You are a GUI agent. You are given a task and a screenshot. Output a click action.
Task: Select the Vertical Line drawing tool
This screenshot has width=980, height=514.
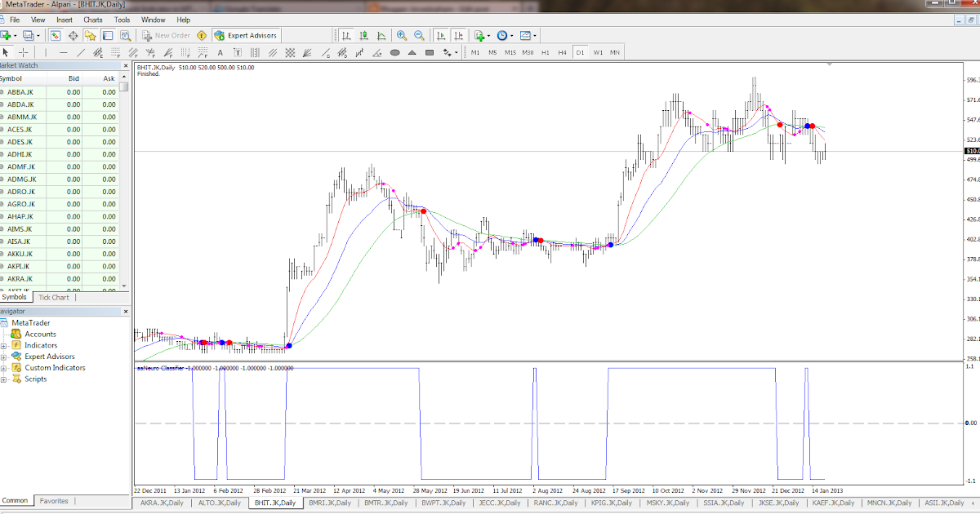46,52
